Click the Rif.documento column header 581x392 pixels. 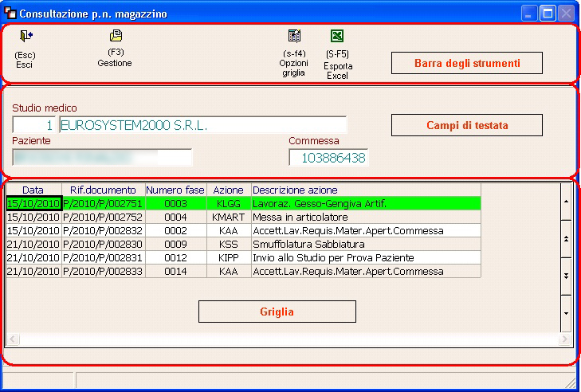click(104, 190)
